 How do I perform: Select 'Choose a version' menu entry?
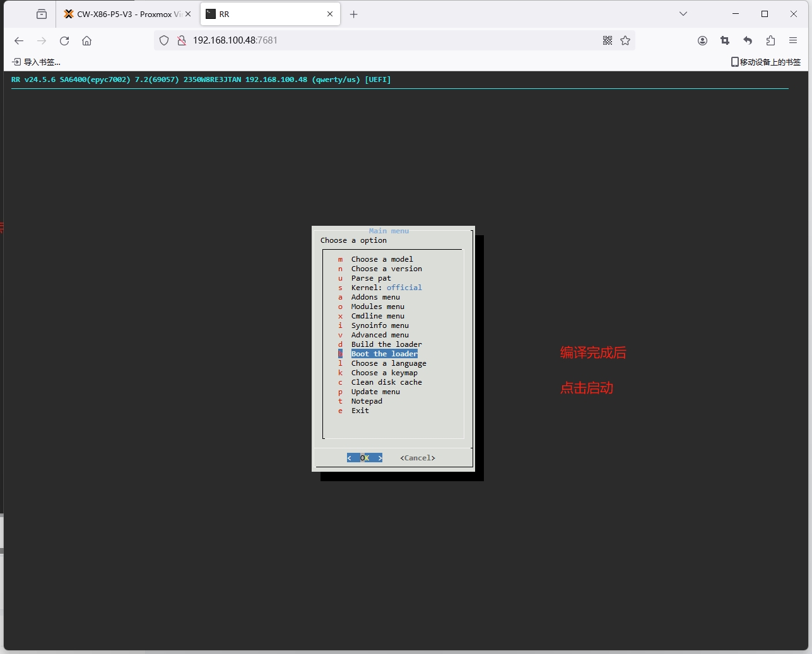pos(386,269)
